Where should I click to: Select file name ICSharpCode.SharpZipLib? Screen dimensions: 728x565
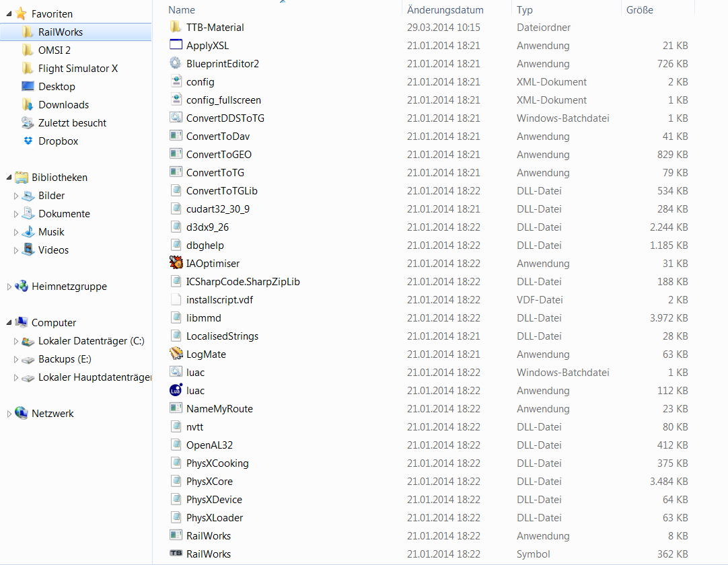tap(243, 281)
